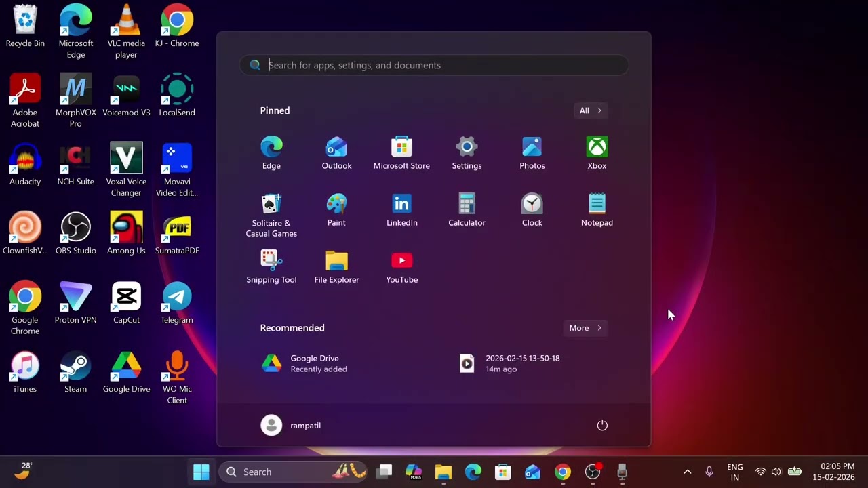This screenshot has width=868, height=488.
Task: Open File Explorer in the pinned apps
Action: pos(336,267)
